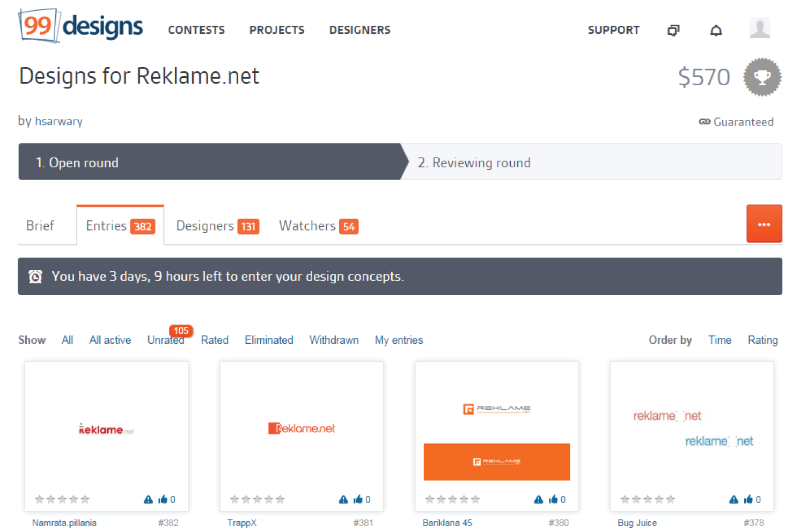This screenshot has width=793, height=532.
Task: Rate Bariklana 45 entry #380 stars
Action: tap(452, 499)
